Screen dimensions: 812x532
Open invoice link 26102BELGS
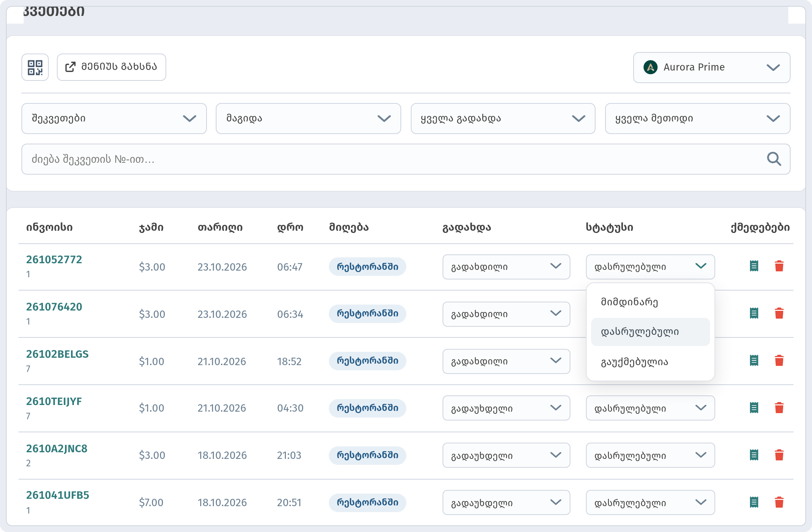[57, 354]
